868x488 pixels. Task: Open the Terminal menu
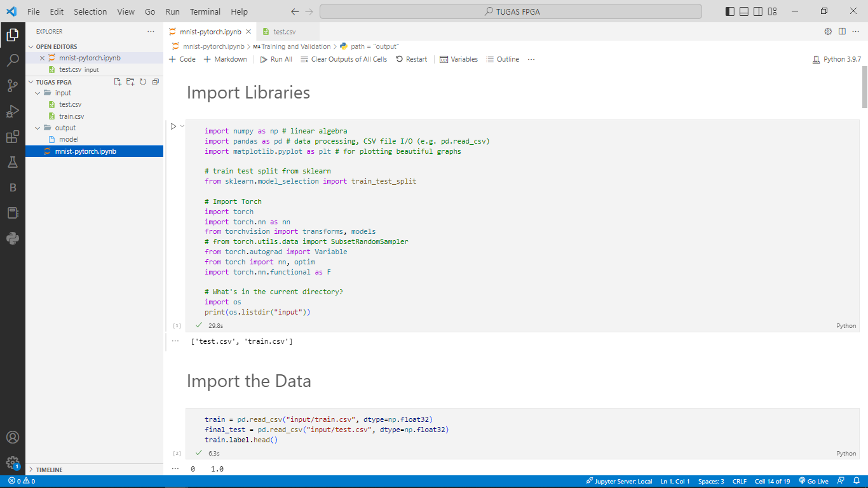205,11
